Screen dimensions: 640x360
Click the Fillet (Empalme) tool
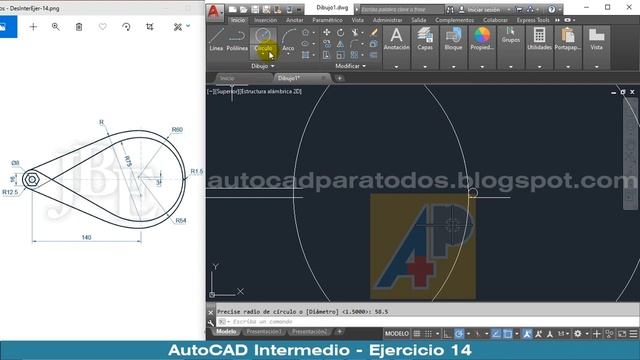354,44
